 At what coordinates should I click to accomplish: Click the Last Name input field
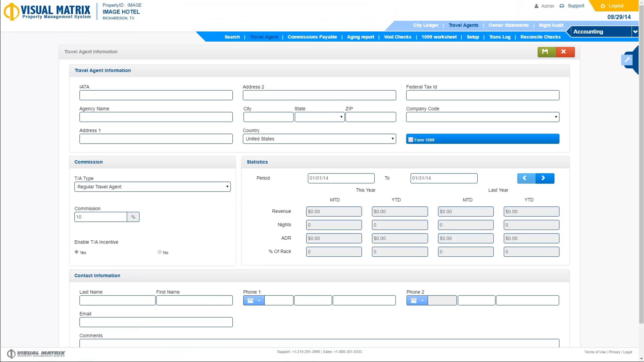click(x=117, y=300)
